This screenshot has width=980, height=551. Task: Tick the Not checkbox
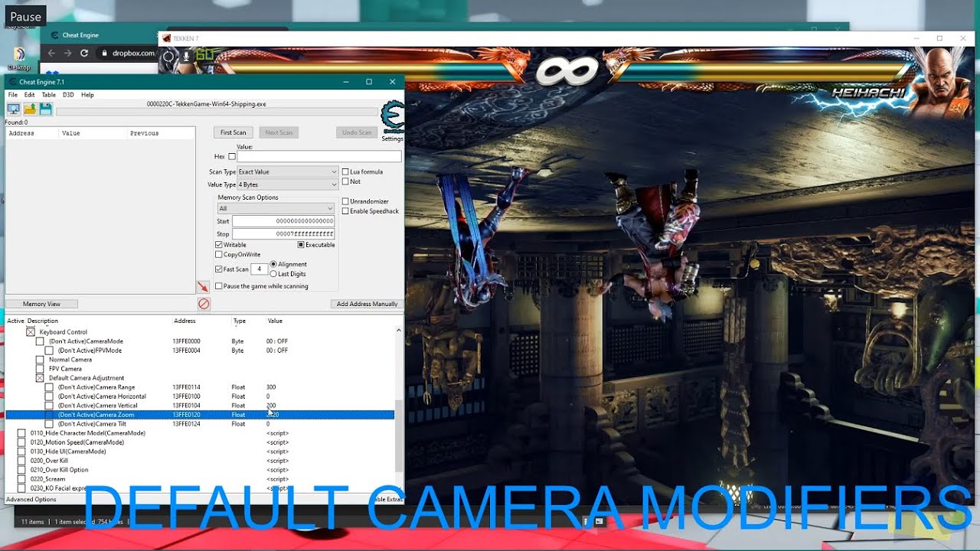[345, 181]
